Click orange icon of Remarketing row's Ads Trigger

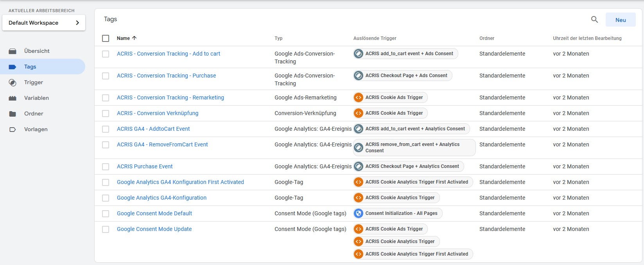click(x=359, y=97)
